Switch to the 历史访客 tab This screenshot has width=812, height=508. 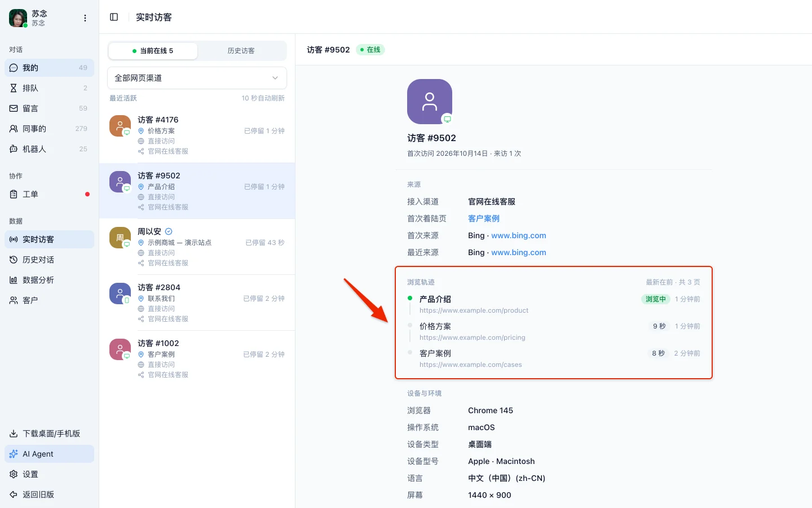click(241, 51)
